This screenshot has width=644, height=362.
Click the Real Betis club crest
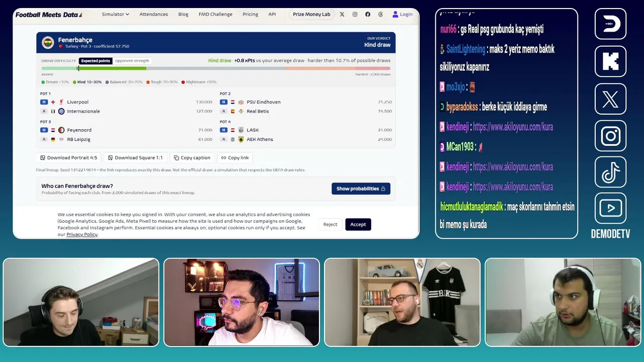click(x=241, y=111)
